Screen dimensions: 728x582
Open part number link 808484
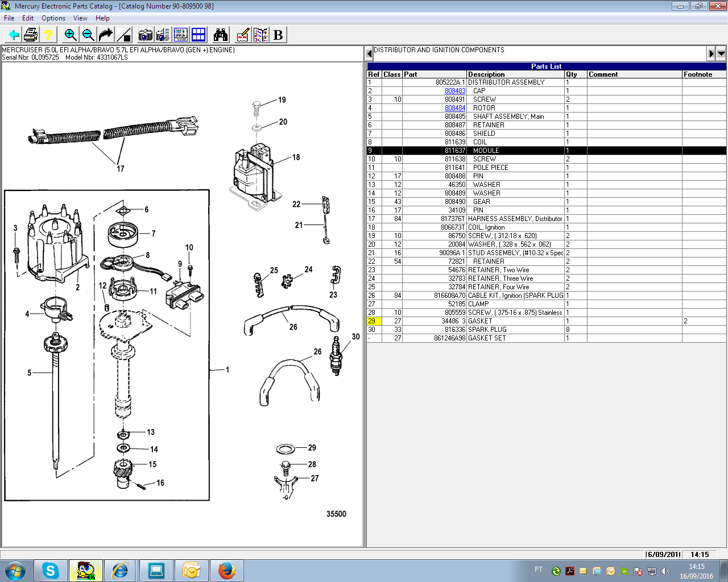click(455, 108)
